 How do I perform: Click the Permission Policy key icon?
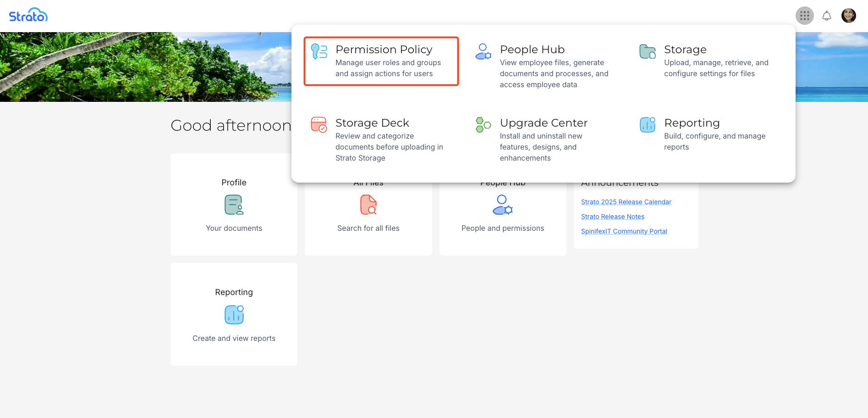[319, 51]
